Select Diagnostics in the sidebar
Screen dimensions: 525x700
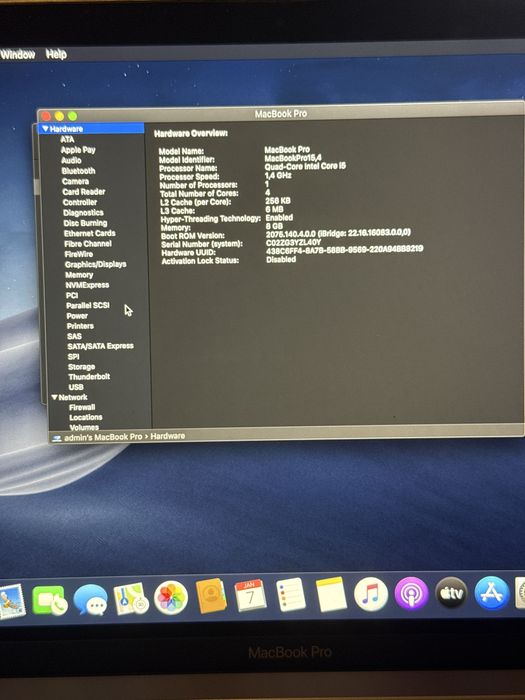(83, 212)
